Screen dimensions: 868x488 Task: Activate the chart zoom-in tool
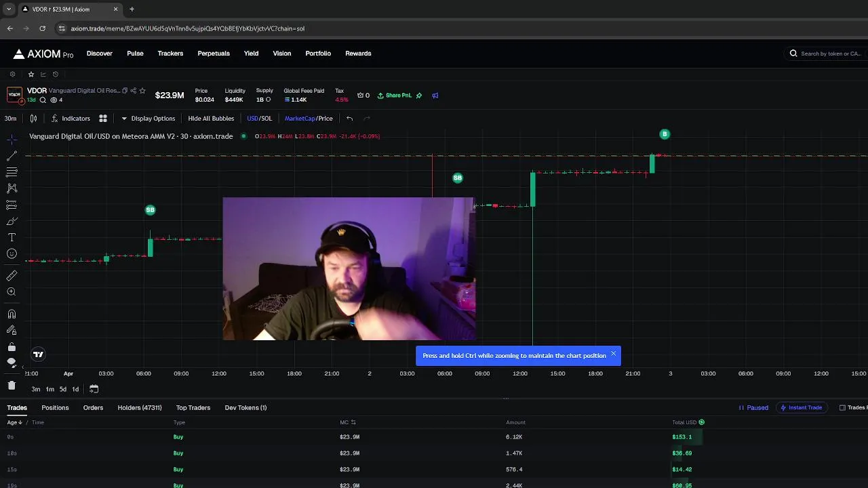pos(12,292)
